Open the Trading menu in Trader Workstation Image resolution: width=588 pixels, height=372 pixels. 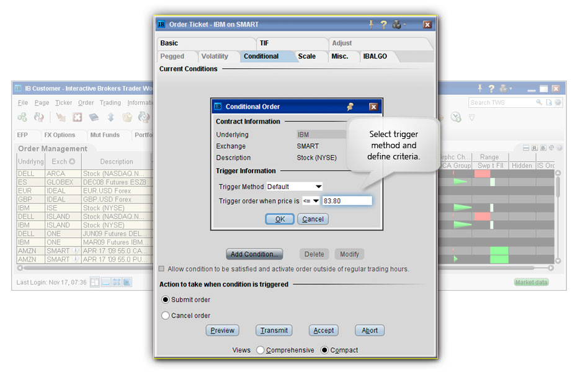pos(110,103)
